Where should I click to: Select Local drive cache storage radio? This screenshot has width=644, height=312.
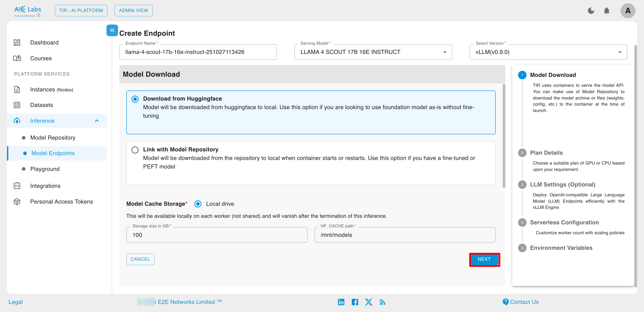(198, 204)
